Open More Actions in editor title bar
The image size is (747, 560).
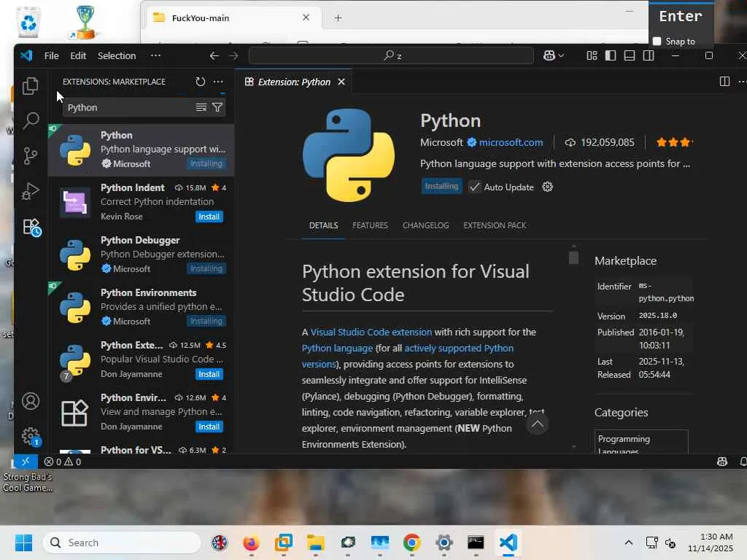coord(742,82)
